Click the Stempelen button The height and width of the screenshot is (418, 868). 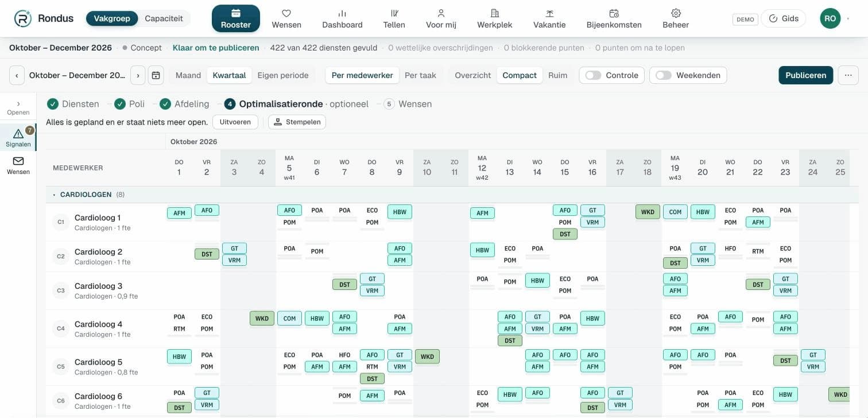click(297, 122)
